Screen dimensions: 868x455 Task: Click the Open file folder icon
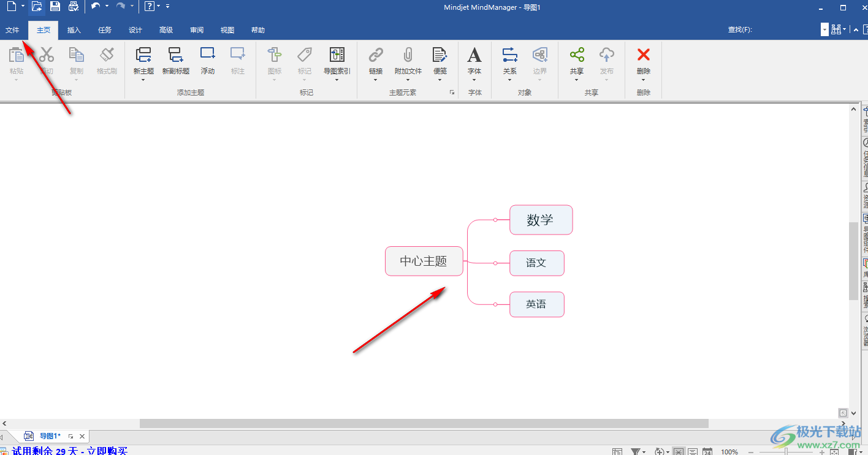coord(37,7)
